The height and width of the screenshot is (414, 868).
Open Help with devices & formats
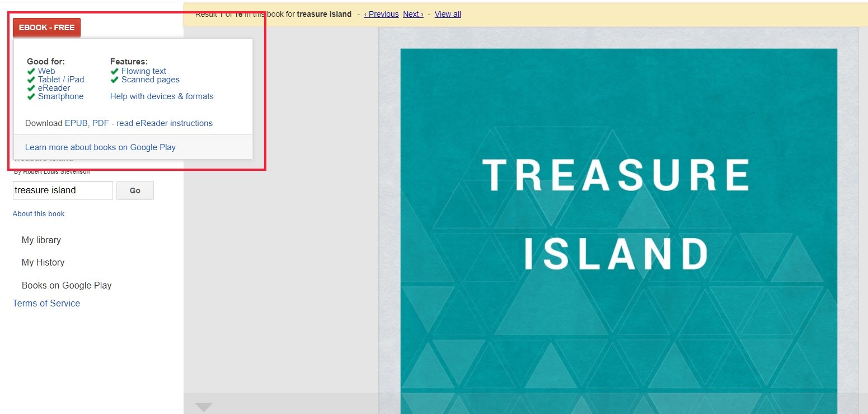pyautogui.click(x=162, y=96)
